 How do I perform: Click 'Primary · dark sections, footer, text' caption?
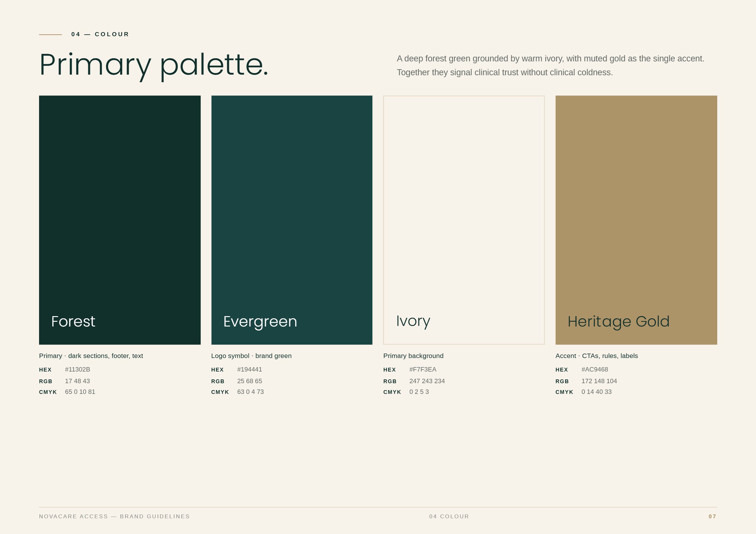pyautogui.click(x=91, y=356)
